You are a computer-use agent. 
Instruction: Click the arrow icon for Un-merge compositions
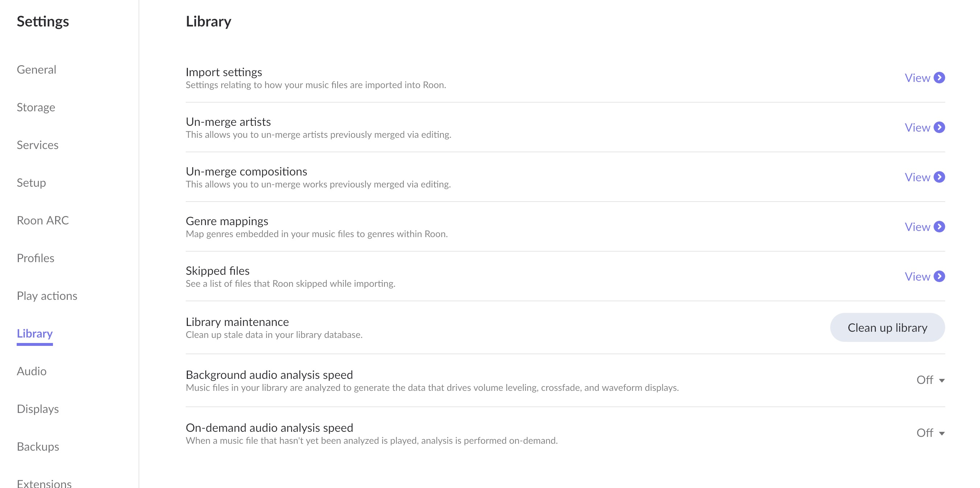939,177
